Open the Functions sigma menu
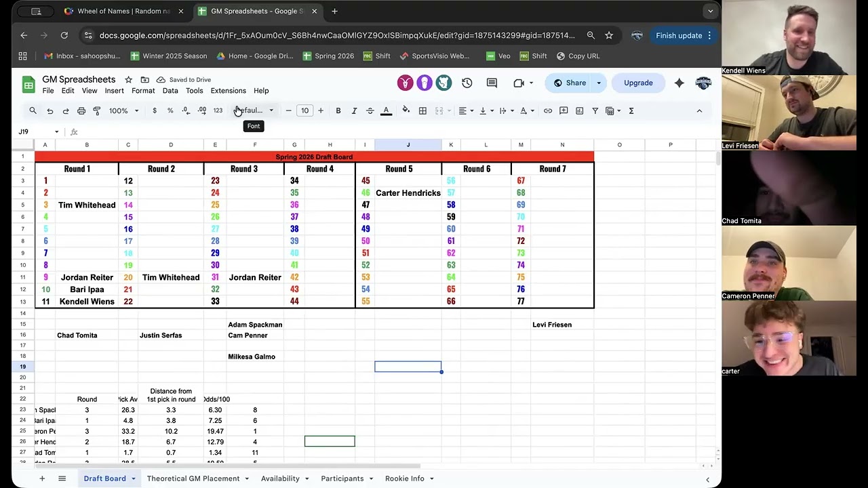 pyautogui.click(x=631, y=110)
